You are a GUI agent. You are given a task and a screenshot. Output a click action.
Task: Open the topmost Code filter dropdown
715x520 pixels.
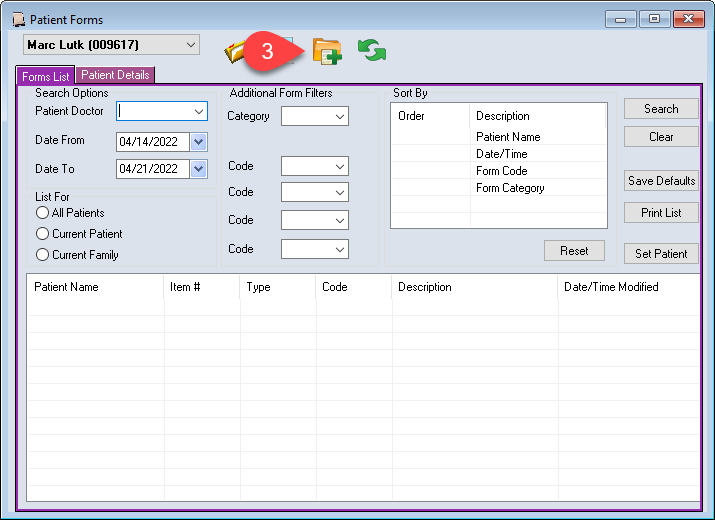click(x=315, y=166)
